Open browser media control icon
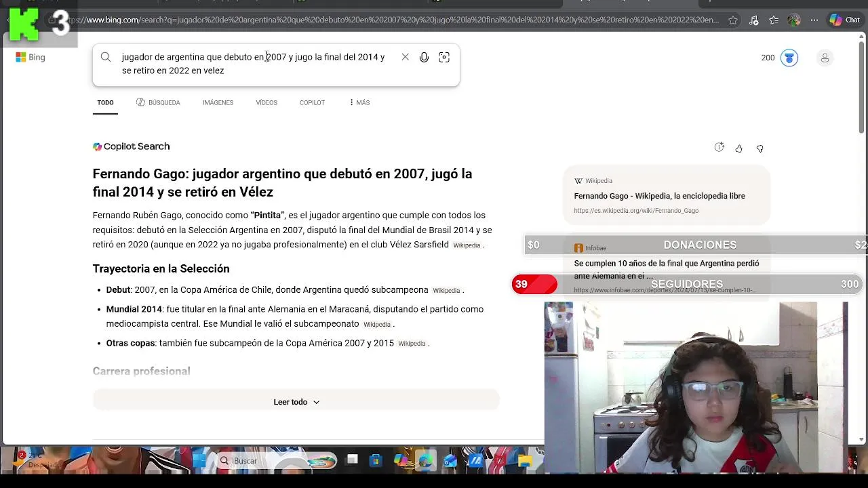 pos(753,20)
